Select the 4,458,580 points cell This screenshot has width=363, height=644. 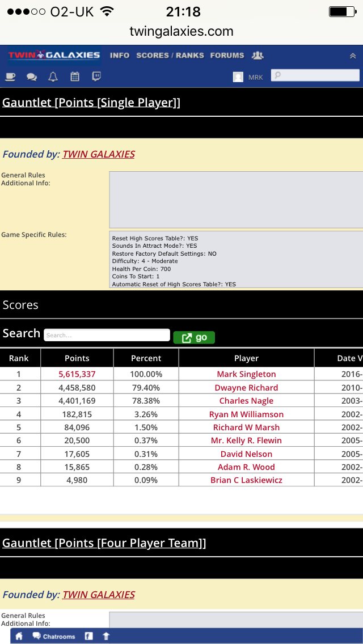coord(77,388)
